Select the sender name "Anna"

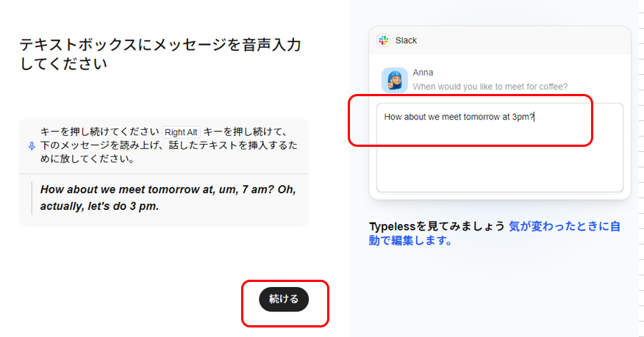pos(423,73)
